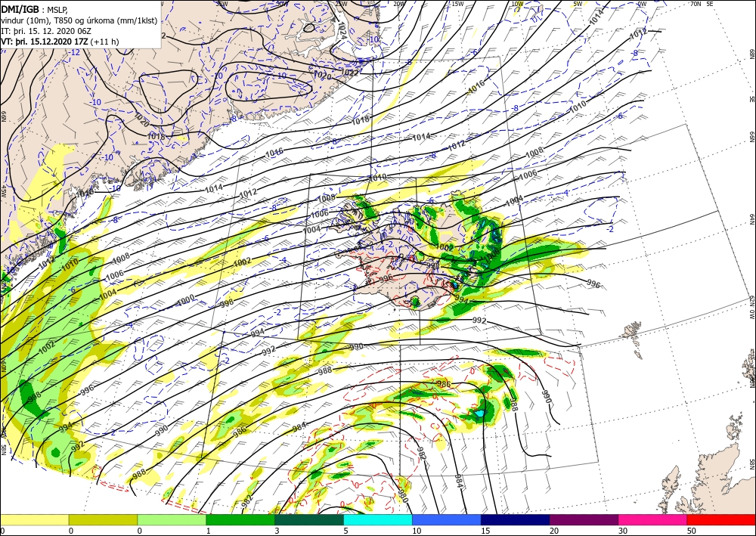Click the 980 isobar label
The height and width of the screenshot is (536, 756).
tap(404, 495)
